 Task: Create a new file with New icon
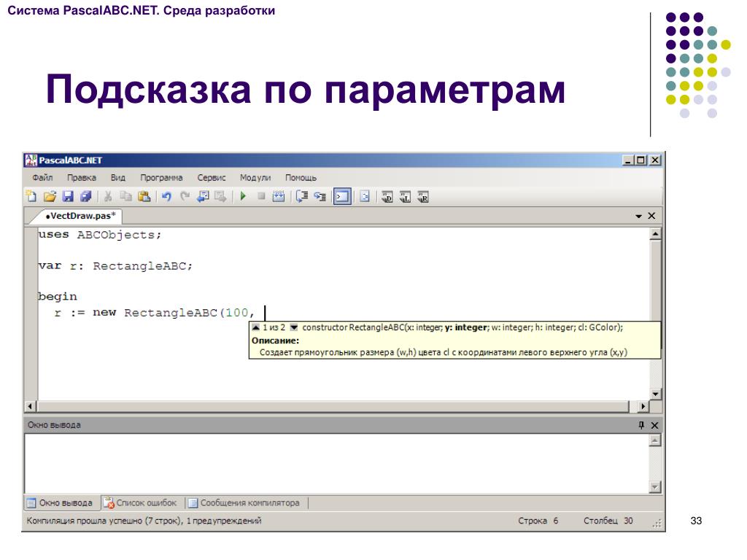click(31, 196)
